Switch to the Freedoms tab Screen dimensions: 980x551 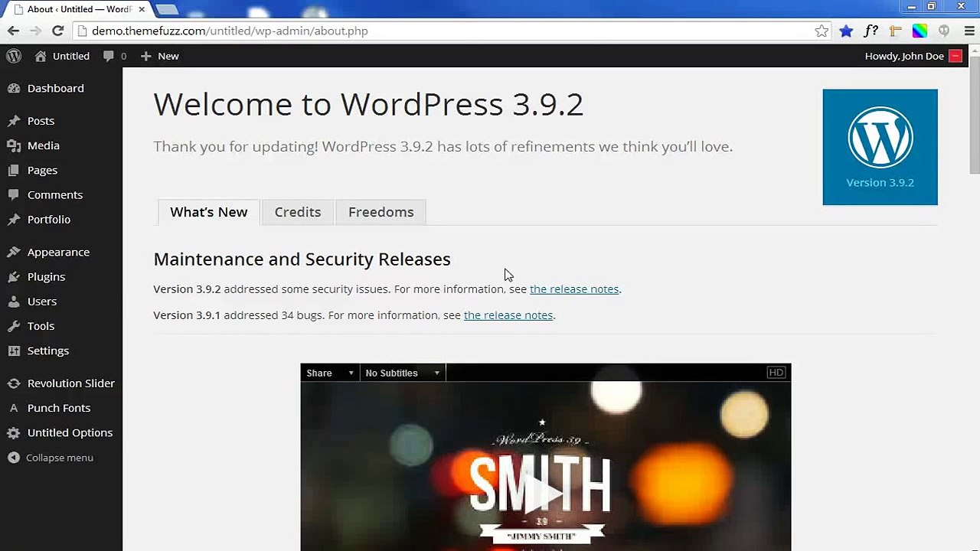(x=381, y=212)
